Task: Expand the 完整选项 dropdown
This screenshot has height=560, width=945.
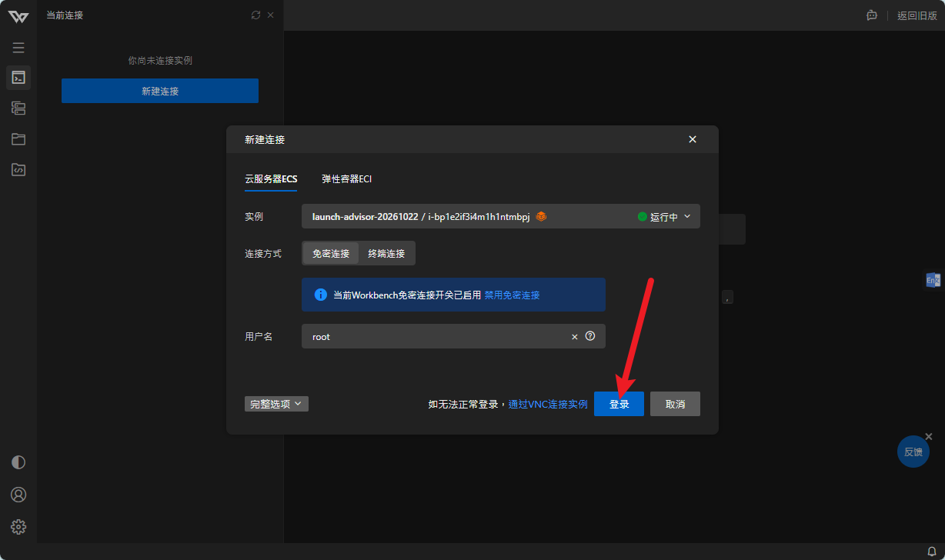Action: (276, 404)
